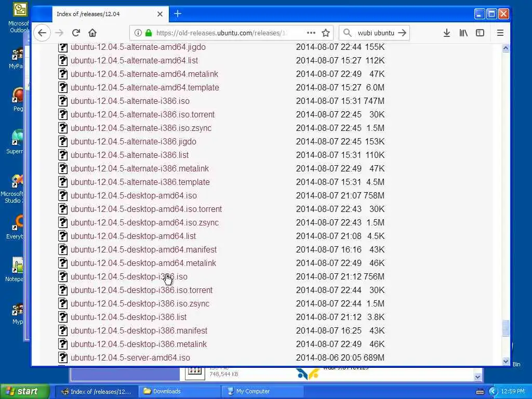532x399 pixels.
Task: Open Microsoft Outlook desktop shortcut
Action: (19, 18)
